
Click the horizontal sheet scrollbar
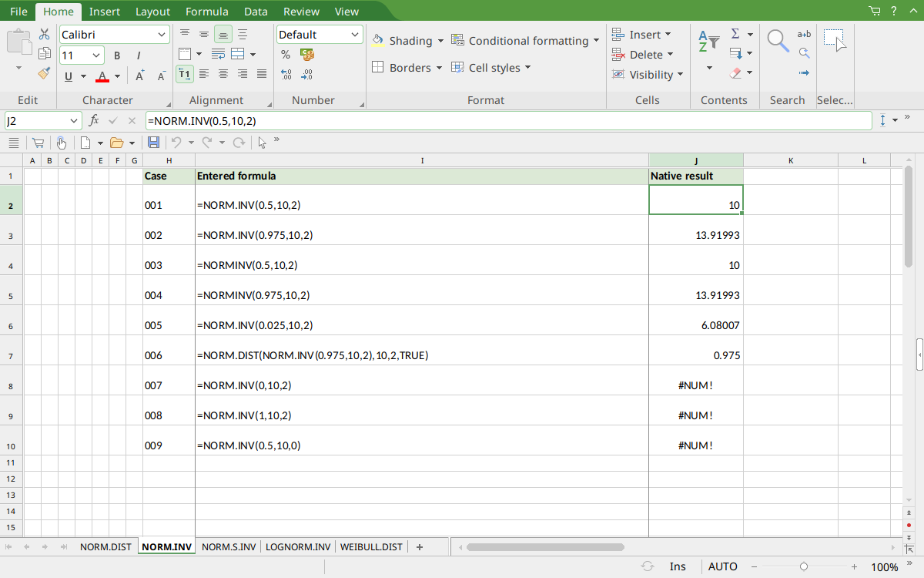(x=545, y=547)
